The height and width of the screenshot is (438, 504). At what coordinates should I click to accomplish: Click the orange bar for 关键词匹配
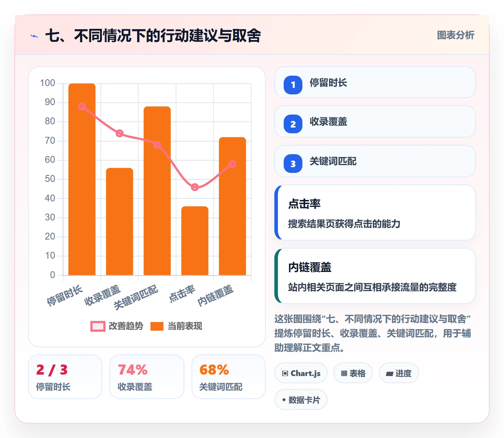click(x=157, y=191)
